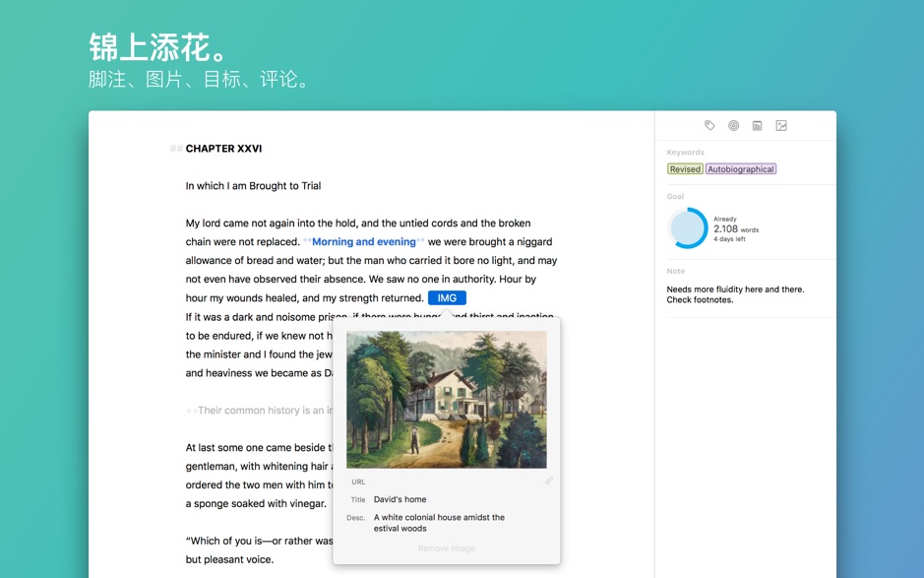
Task: Click the colonial house image preview
Action: [x=446, y=399]
